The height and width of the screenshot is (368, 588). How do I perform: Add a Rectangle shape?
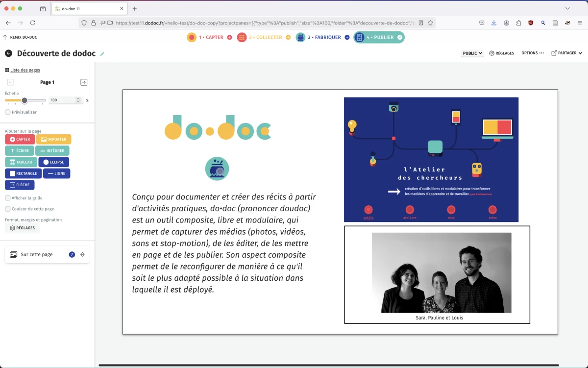point(23,173)
